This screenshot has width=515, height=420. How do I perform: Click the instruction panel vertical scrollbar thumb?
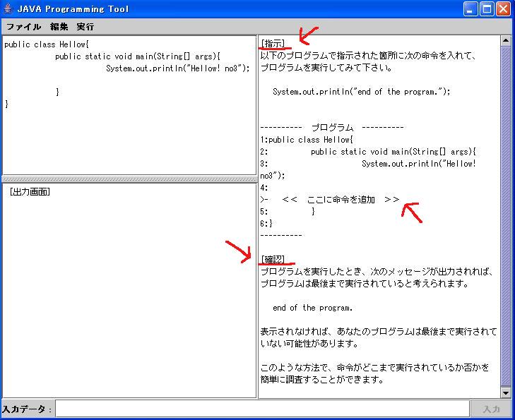pos(506,217)
